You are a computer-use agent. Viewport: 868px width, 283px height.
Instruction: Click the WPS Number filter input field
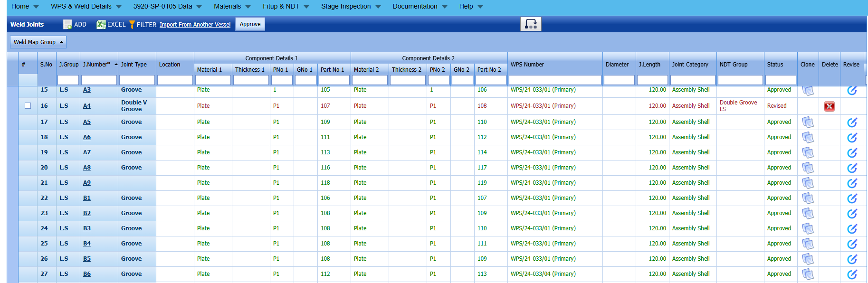point(554,80)
